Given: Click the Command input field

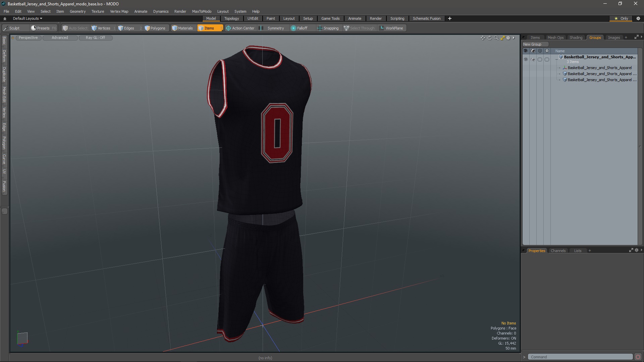Looking at the screenshot, I should click(580, 357).
